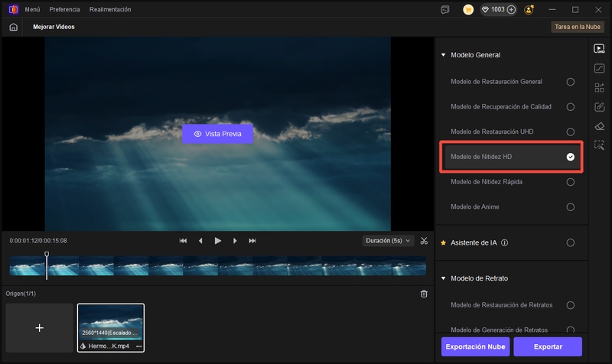Delete source with the trash icon
612x364 pixels.
(x=425, y=294)
